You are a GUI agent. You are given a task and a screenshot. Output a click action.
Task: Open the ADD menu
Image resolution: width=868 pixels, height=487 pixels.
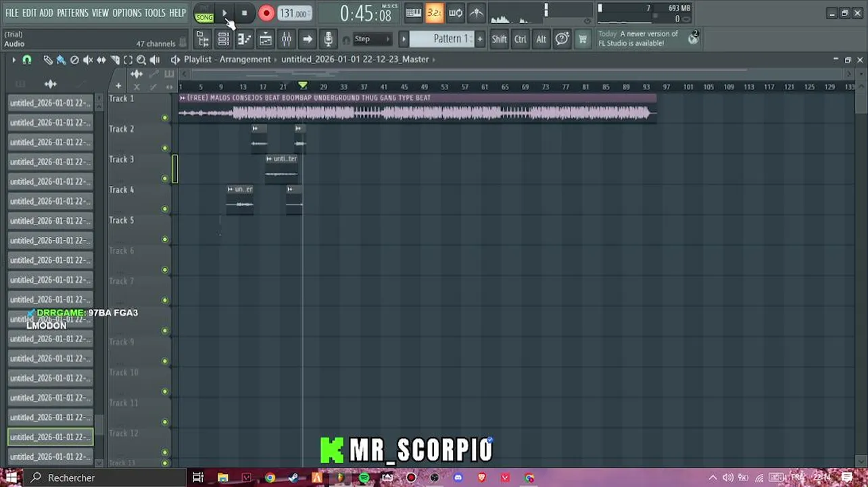click(46, 13)
